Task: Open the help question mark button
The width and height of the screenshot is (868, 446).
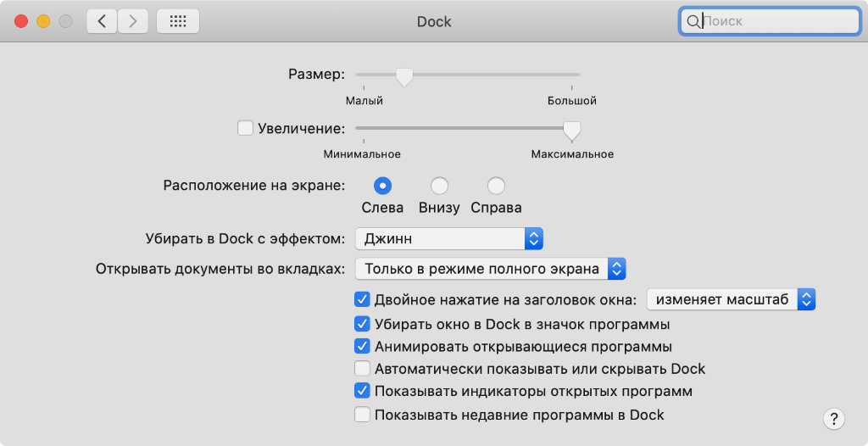Action: (834, 418)
